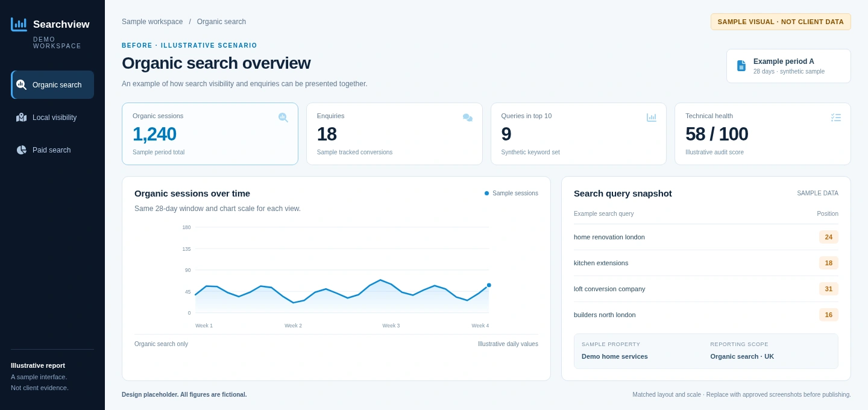Click the kitchen extensions query

(601, 263)
